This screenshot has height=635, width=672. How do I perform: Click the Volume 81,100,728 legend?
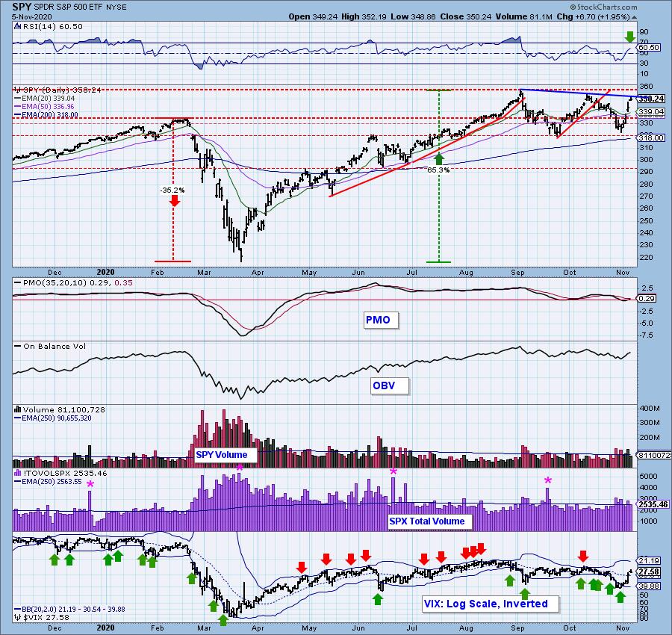pos(60,409)
